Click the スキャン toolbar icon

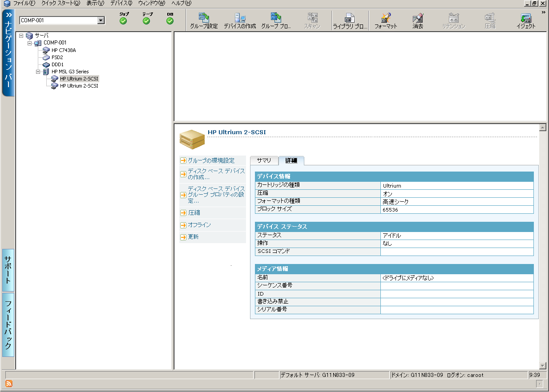[312, 21]
